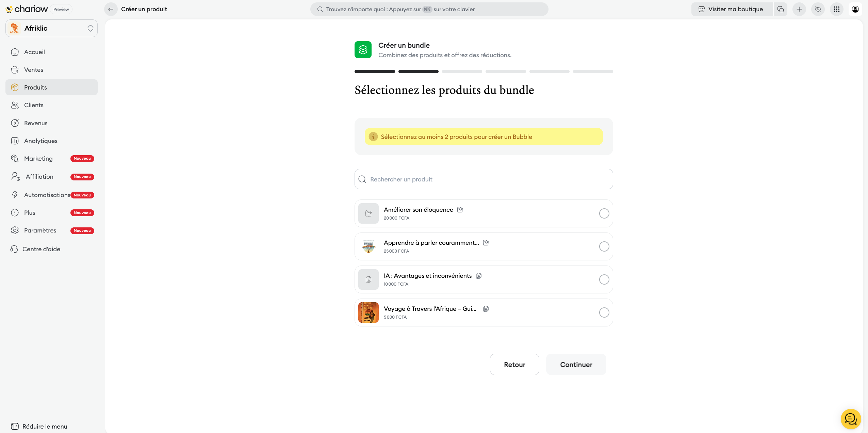Click the second progress step bar
Screen dimensions: 868x433
coord(418,71)
